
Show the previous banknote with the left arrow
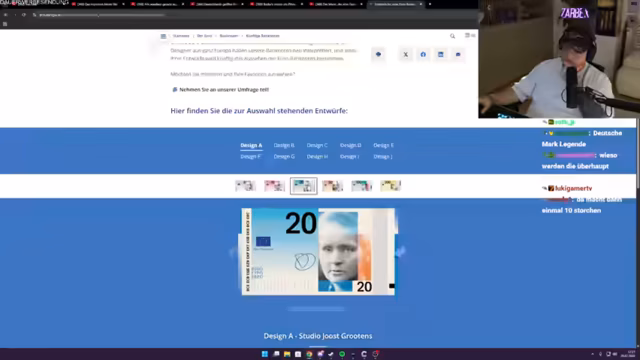(234, 252)
